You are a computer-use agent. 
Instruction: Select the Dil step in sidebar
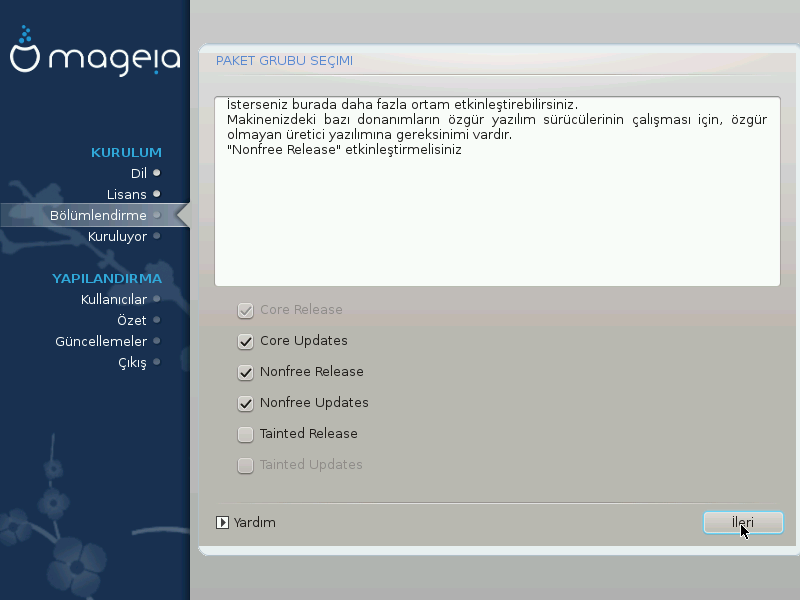[139, 173]
